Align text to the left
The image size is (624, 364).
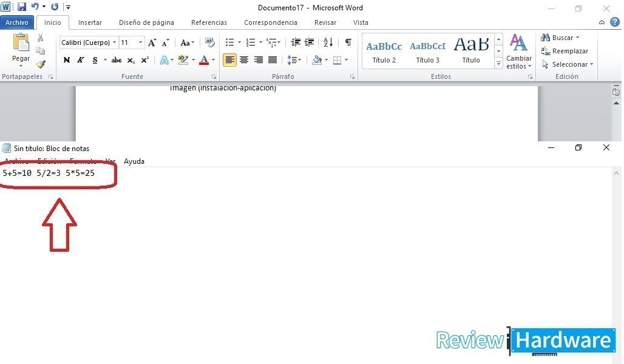(x=229, y=60)
